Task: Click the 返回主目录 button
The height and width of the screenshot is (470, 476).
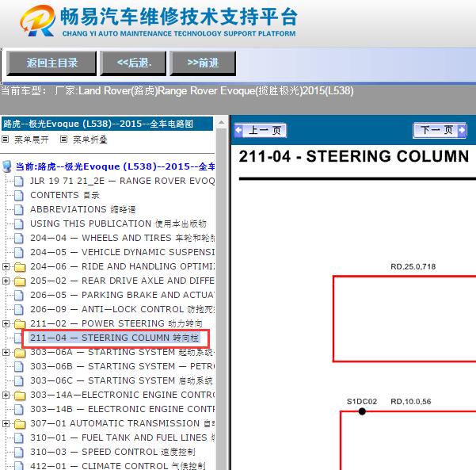Action: coord(51,63)
